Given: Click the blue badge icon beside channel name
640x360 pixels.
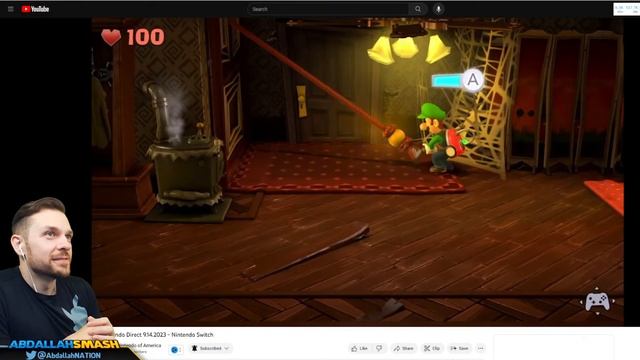Looking at the screenshot, I should click(175, 349).
